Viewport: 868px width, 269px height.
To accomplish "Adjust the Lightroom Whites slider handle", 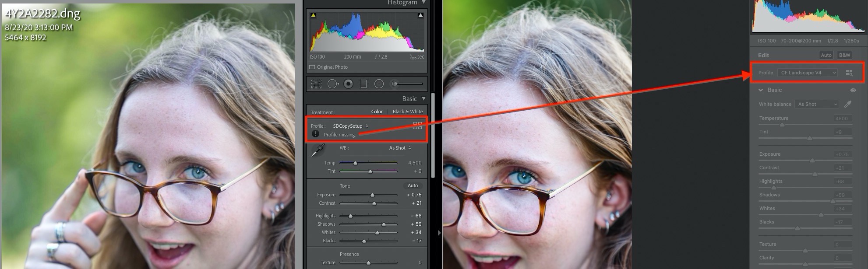I will pyautogui.click(x=377, y=233).
